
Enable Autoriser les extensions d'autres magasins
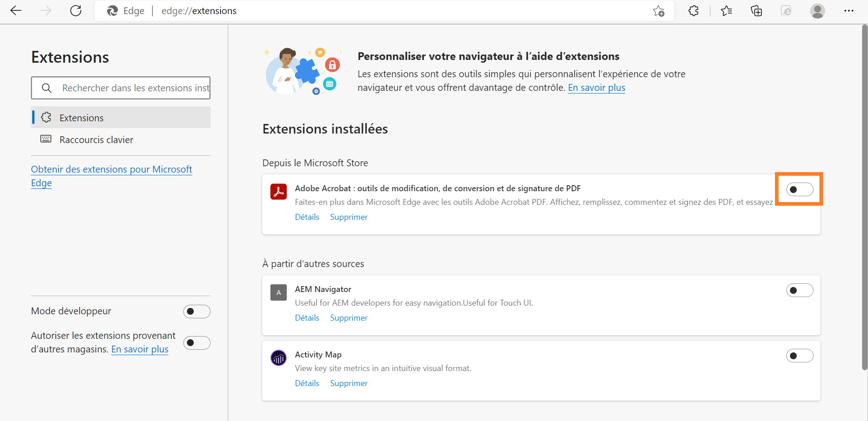(x=196, y=342)
